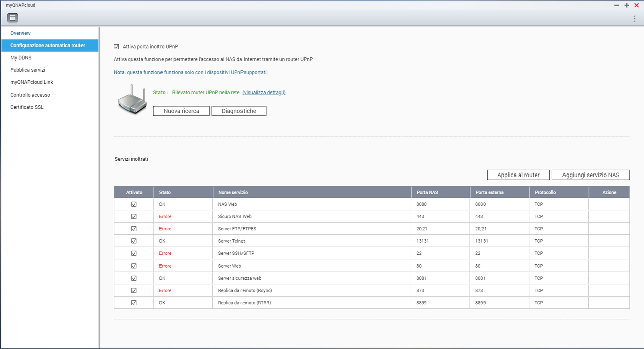Open Certificato SSL page
Viewport: 644px width, 349px height.
[x=49, y=107]
